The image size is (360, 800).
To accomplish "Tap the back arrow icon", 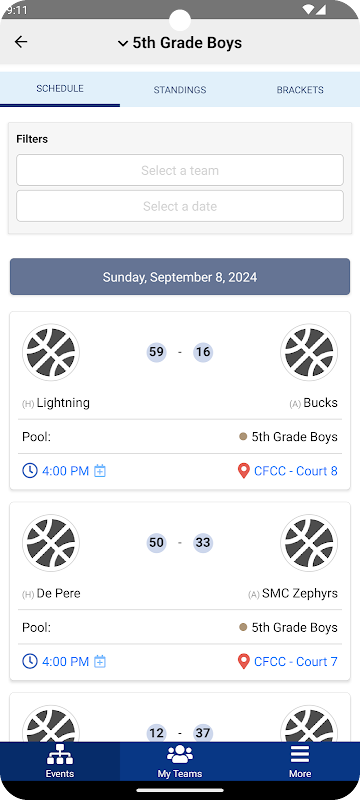I will (x=21, y=42).
